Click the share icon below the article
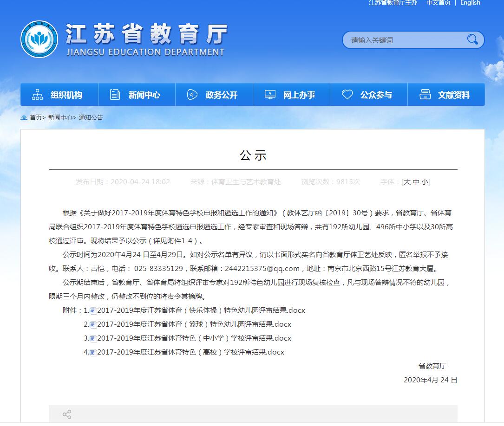Screen dimensions: 504x426 pyautogui.click(x=67, y=414)
